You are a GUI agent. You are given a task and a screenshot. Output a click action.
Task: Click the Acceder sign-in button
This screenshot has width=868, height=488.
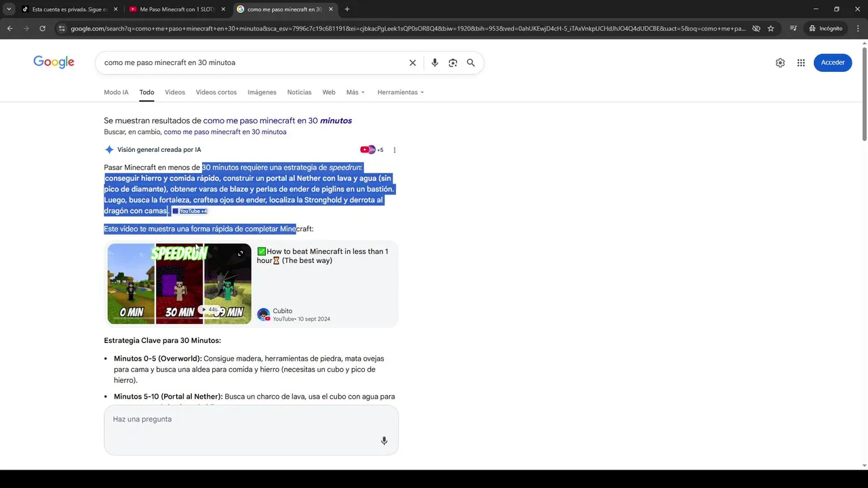(833, 62)
